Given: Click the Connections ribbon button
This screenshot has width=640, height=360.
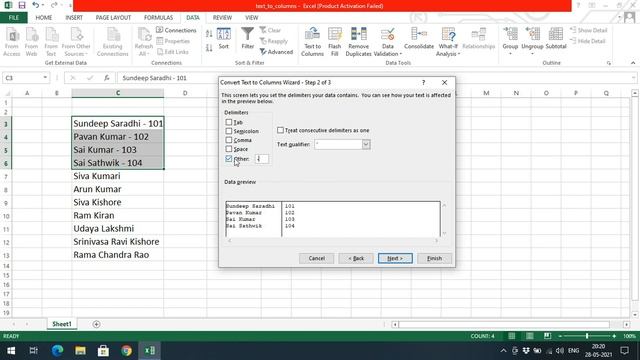Looking at the screenshot, I should 176,30.
